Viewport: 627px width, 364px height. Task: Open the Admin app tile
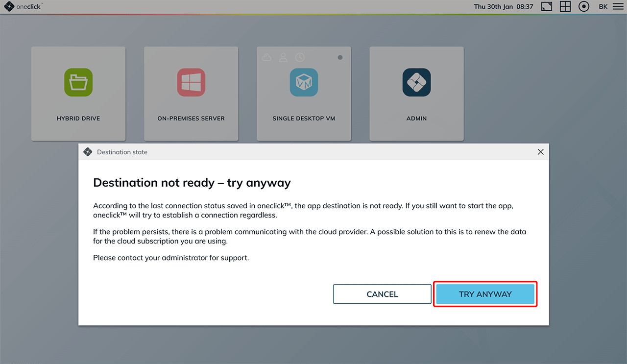click(416, 94)
